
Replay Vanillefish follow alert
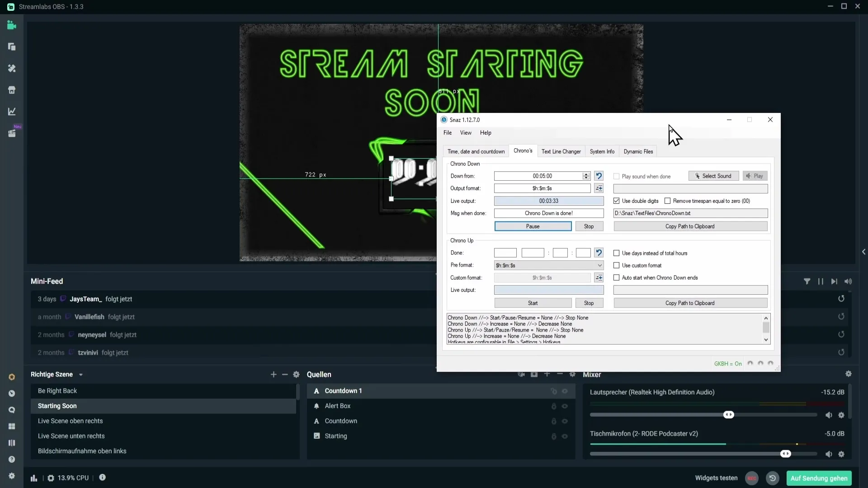pyautogui.click(x=841, y=317)
